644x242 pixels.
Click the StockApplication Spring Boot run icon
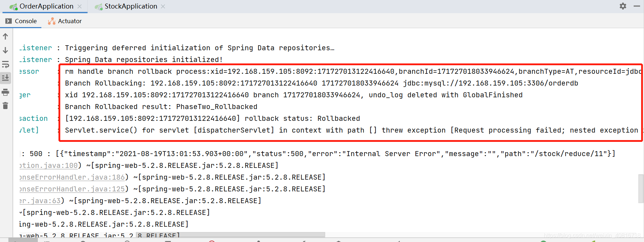(99, 6)
